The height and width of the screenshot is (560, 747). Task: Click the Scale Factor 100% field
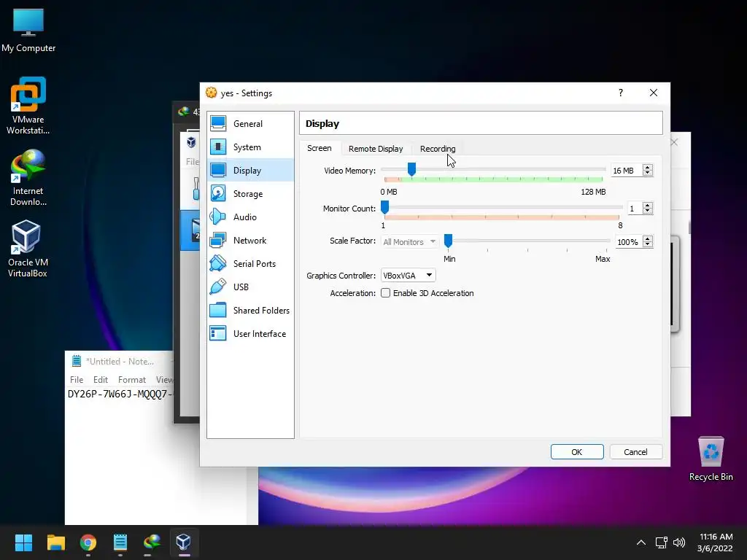click(x=628, y=242)
